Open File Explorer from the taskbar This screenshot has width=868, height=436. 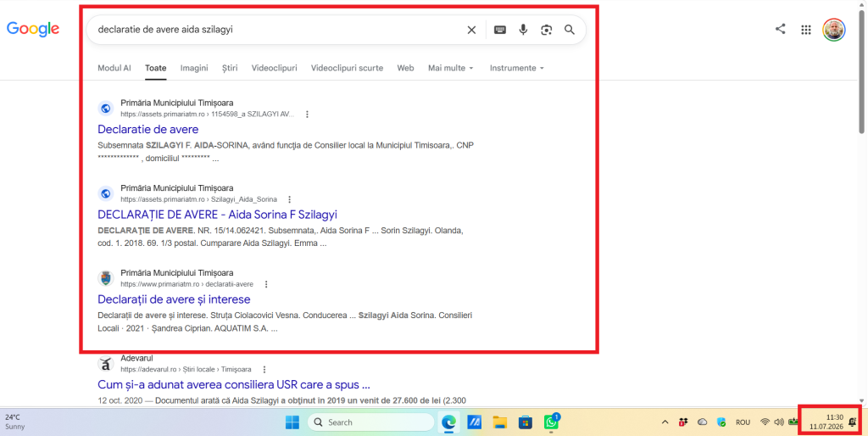click(x=500, y=422)
